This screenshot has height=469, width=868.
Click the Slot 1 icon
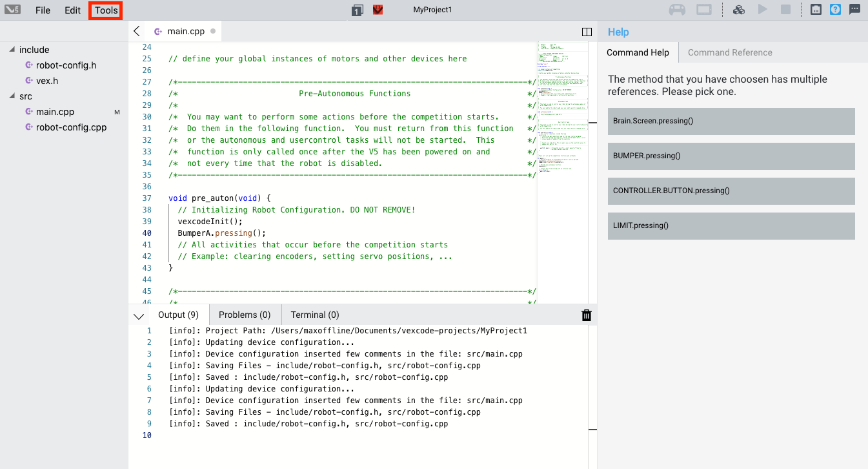click(357, 10)
